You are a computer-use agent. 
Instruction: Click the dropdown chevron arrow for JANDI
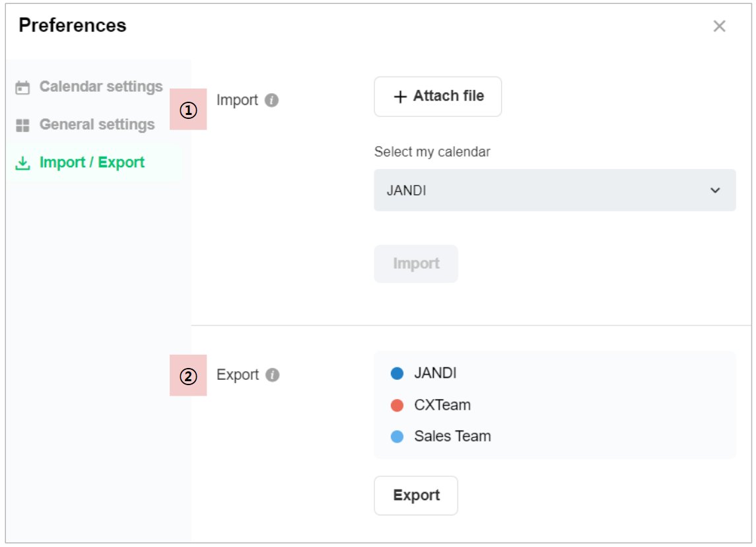(715, 190)
